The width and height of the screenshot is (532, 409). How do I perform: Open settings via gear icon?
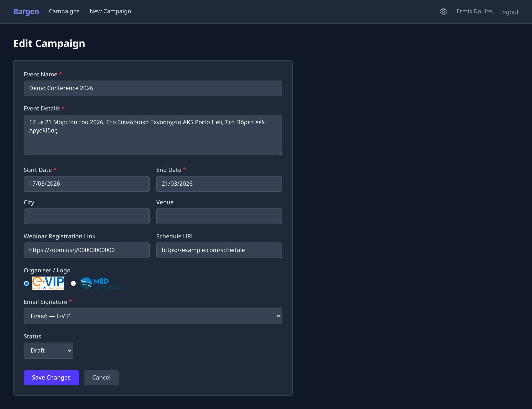pyautogui.click(x=443, y=11)
